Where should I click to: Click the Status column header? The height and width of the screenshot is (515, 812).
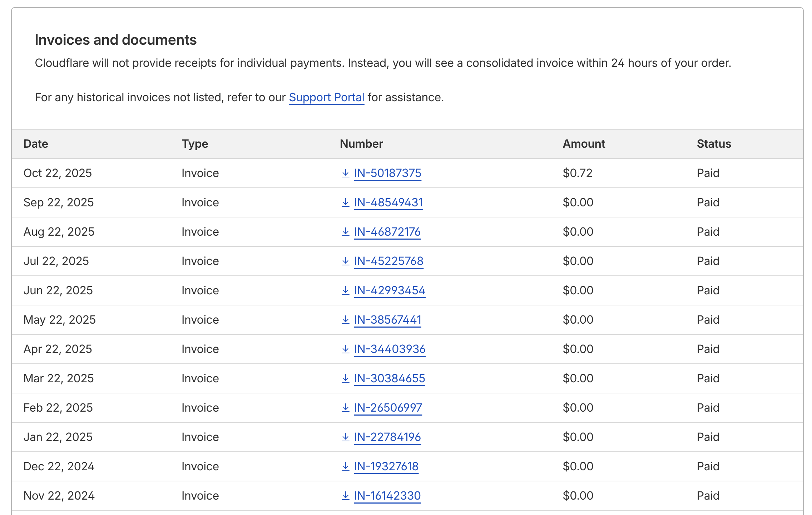click(x=714, y=144)
